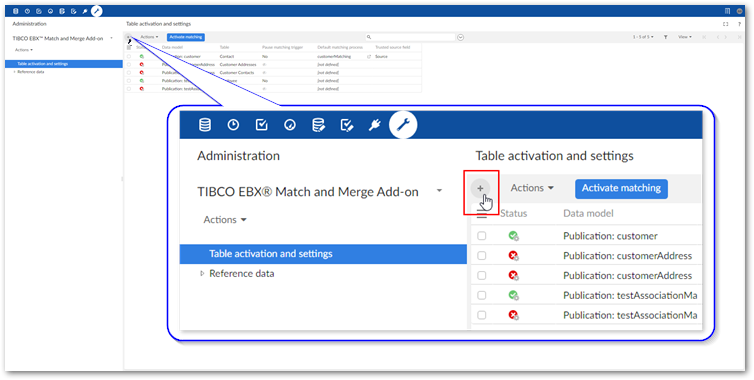Open the table Actions menu in enlarged callout
Viewport: 754px width, 380px height.
point(532,188)
